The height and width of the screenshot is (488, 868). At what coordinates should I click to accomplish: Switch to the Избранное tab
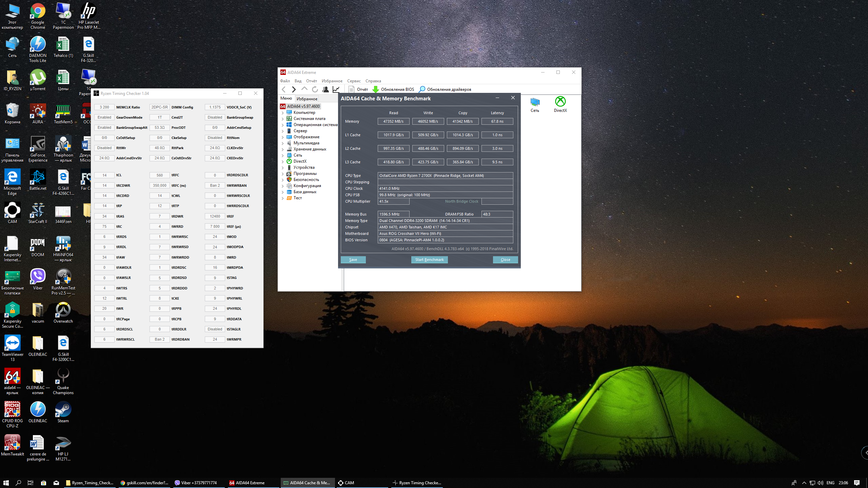click(307, 99)
